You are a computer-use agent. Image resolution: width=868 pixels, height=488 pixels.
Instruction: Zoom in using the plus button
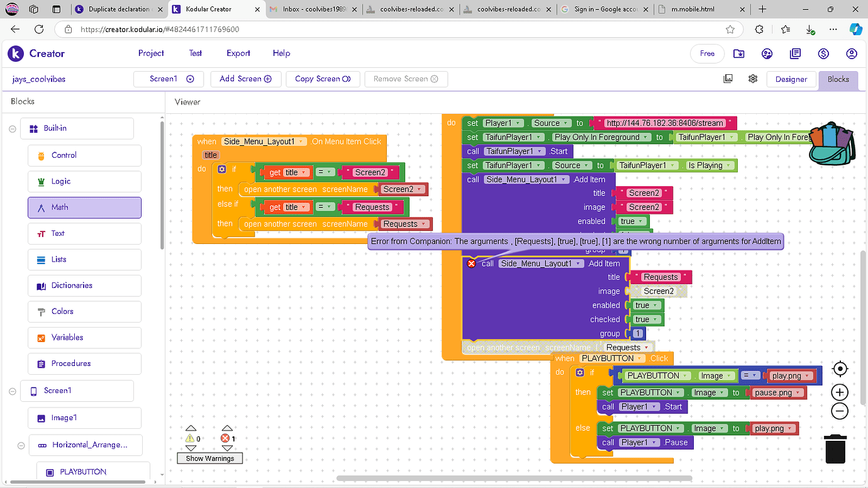tap(839, 392)
